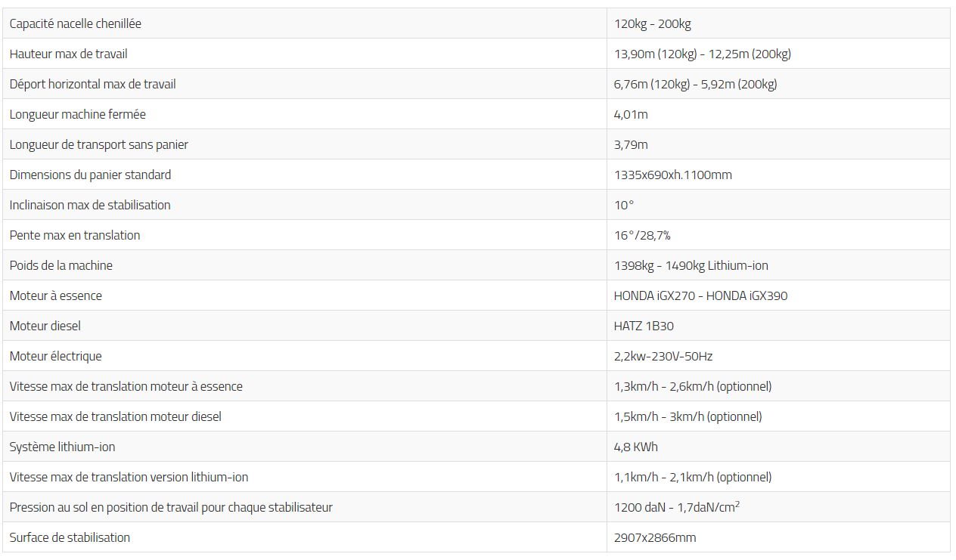Select "HONDA iGX270 - HONDA iGX390" engine value
This screenshot has height=560, width=956.
700,295
